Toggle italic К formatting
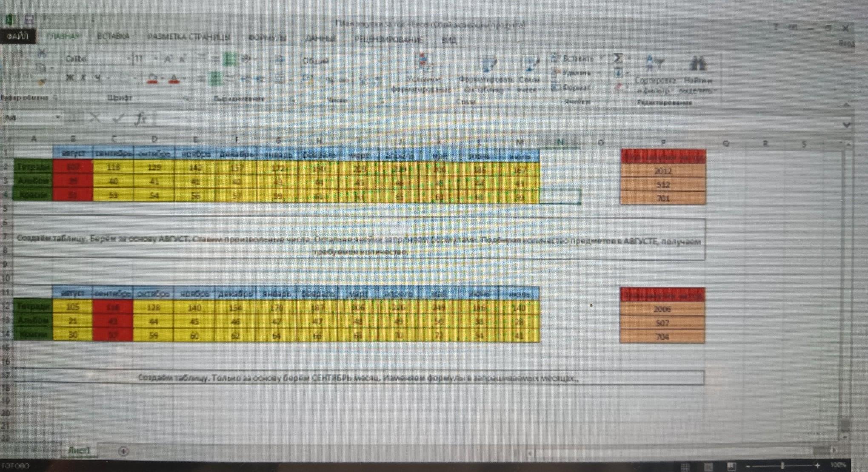The height and width of the screenshot is (472, 868). 84,78
